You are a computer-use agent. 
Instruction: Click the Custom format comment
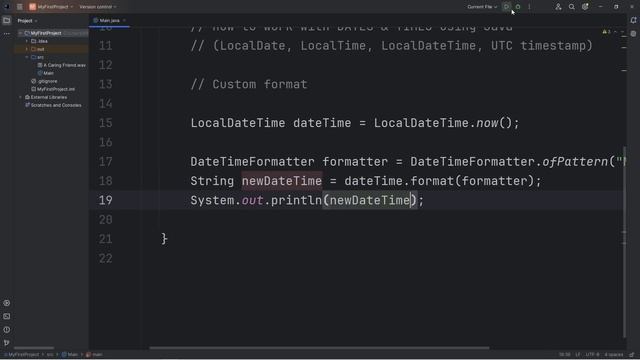coord(249,84)
